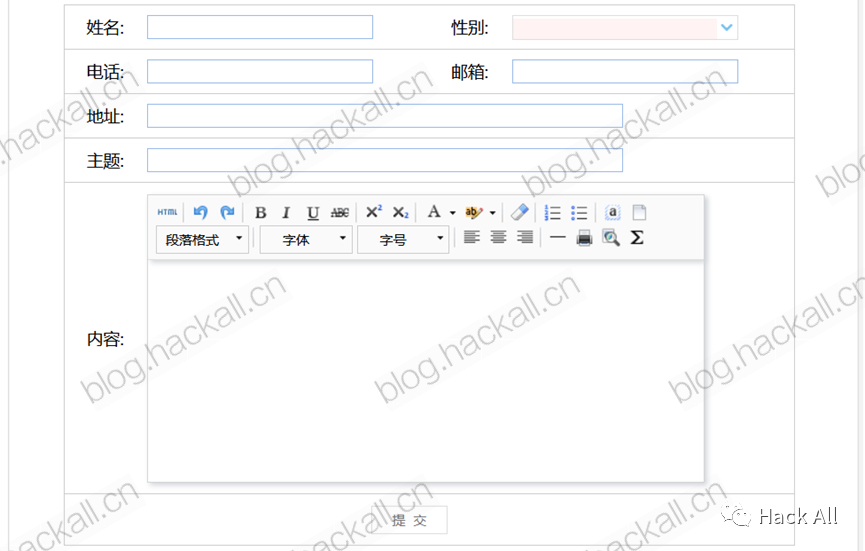Clear formatting with eraser icon
This screenshot has height=551, width=865.
[x=520, y=212]
